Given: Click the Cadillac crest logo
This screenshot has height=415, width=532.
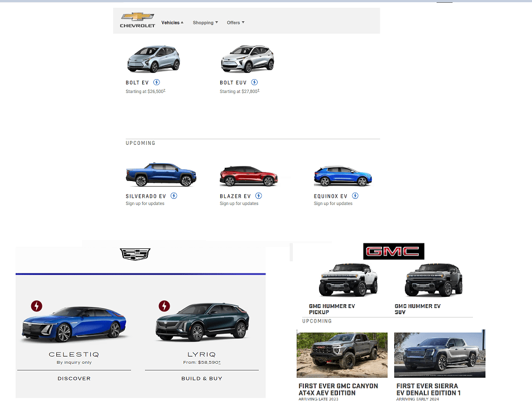Looking at the screenshot, I should coord(135,254).
